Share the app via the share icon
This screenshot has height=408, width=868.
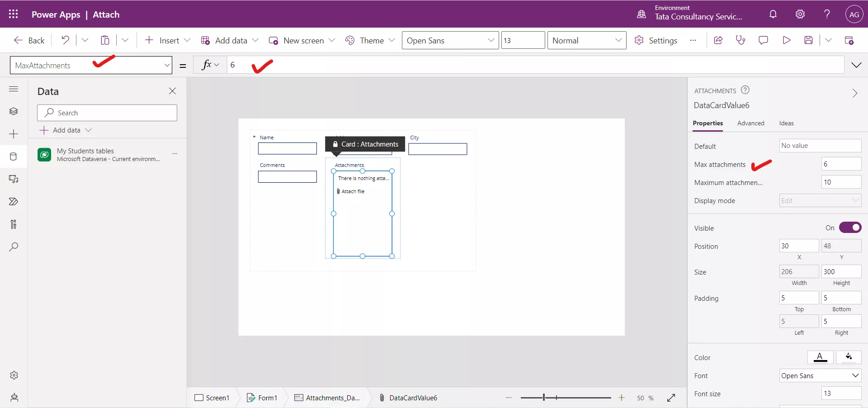tap(718, 40)
